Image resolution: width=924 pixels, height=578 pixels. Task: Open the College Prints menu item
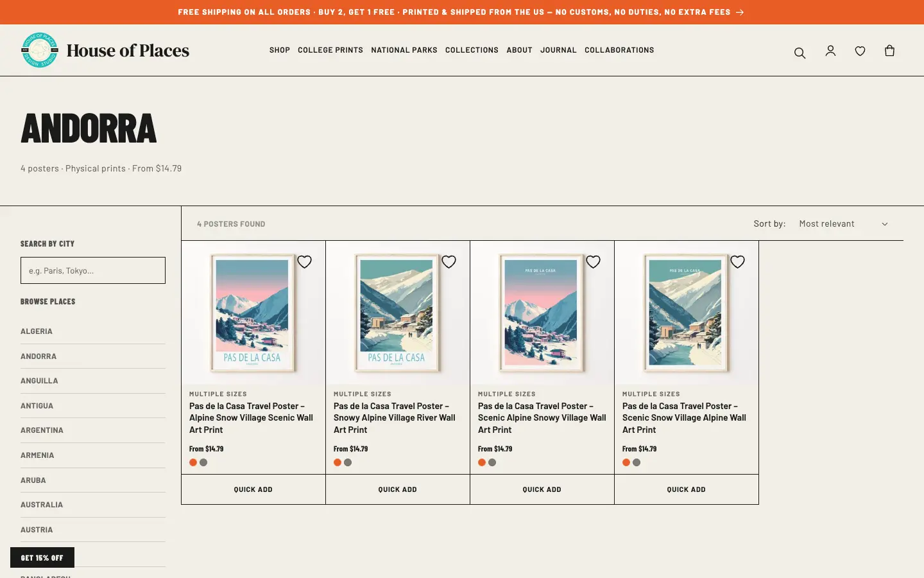pyautogui.click(x=330, y=50)
